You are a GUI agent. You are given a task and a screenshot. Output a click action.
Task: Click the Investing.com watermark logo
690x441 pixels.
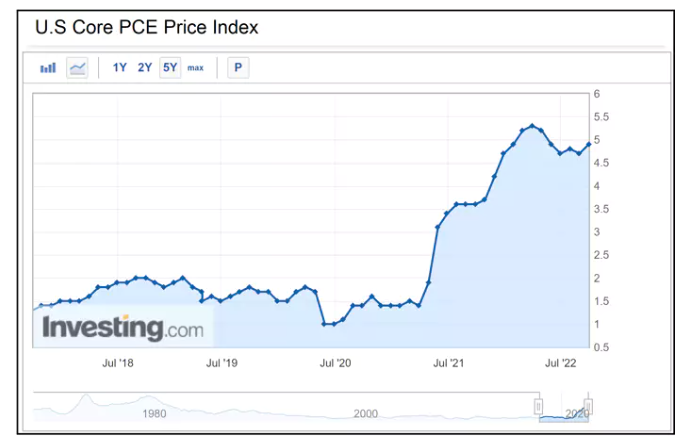[123, 328]
